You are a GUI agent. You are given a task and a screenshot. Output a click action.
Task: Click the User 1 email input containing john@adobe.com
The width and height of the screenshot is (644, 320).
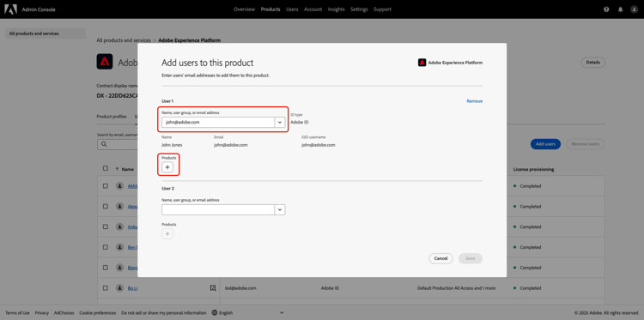tap(218, 123)
